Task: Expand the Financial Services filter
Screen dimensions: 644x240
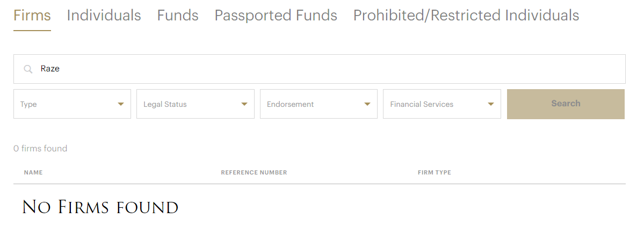Action: point(442,104)
